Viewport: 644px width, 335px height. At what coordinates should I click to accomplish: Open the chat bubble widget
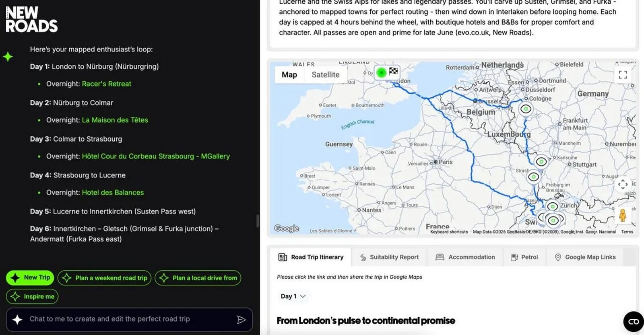click(x=633, y=321)
